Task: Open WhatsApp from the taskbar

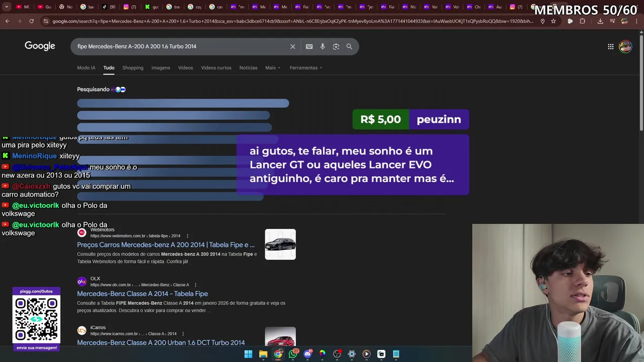Action: pos(293,354)
